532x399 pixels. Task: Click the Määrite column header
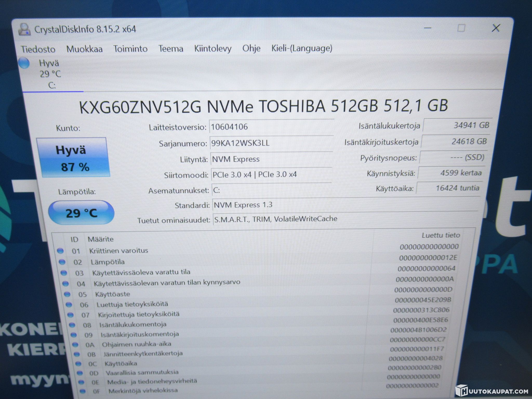(101, 239)
